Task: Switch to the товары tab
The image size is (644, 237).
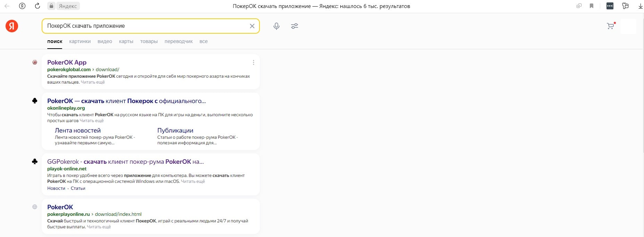Action: click(149, 41)
